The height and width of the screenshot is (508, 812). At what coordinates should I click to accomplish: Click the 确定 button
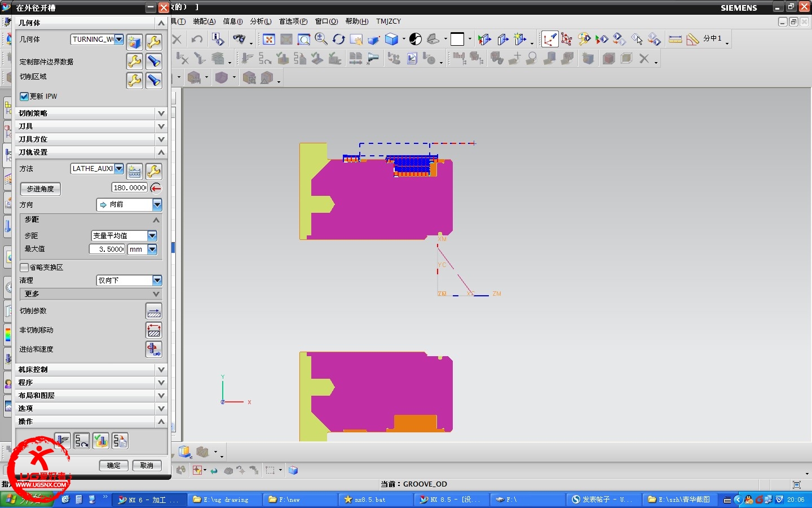pos(113,466)
